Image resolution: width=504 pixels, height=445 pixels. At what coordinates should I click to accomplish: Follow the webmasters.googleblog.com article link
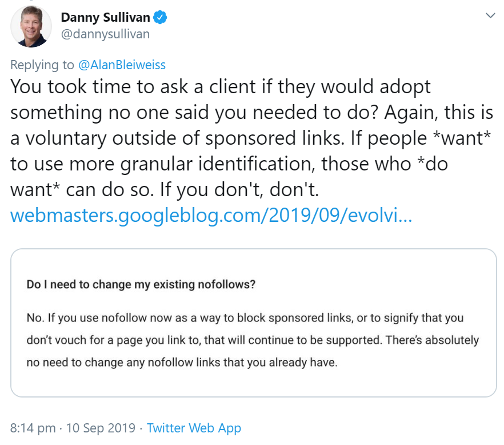pos(211,216)
